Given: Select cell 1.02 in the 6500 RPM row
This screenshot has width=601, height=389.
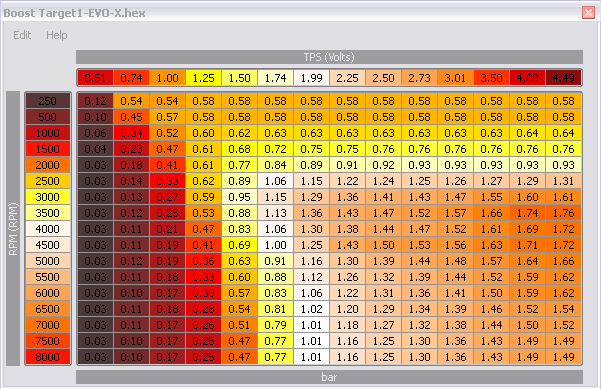Looking at the screenshot, I should (x=312, y=309).
